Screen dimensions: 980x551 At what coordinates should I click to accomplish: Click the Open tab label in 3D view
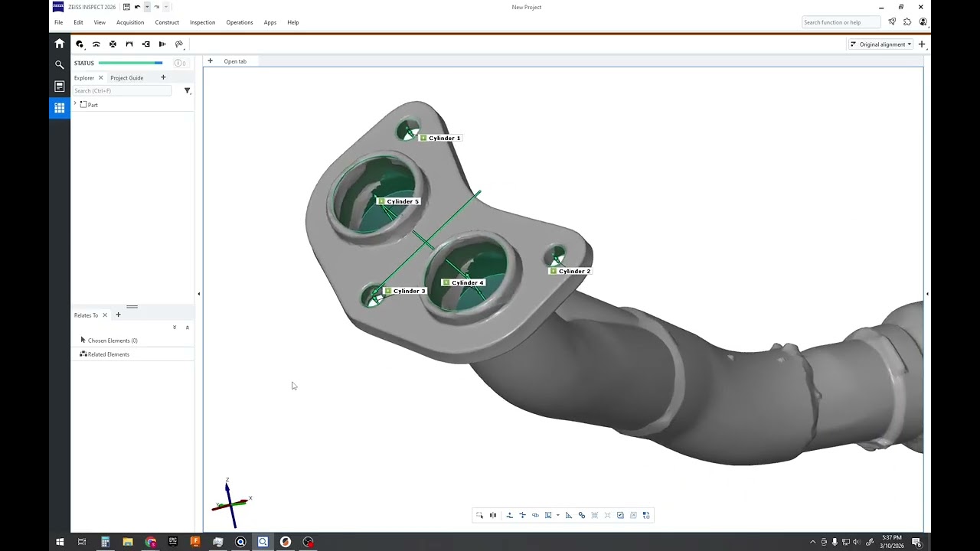point(235,61)
